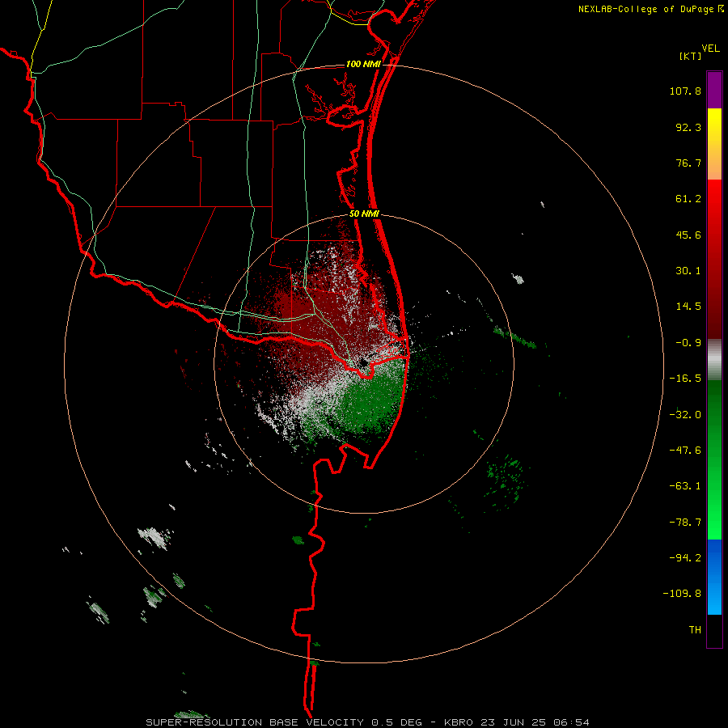Viewport: 728px width, 728px height.
Task: Click the 76.7 legend value
Action: click(x=688, y=163)
